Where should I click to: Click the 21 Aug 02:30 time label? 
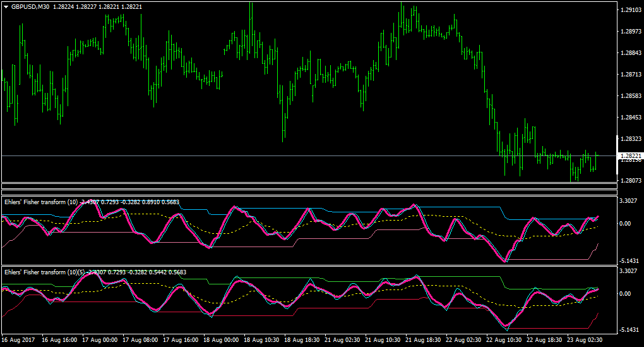click(x=342, y=340)
